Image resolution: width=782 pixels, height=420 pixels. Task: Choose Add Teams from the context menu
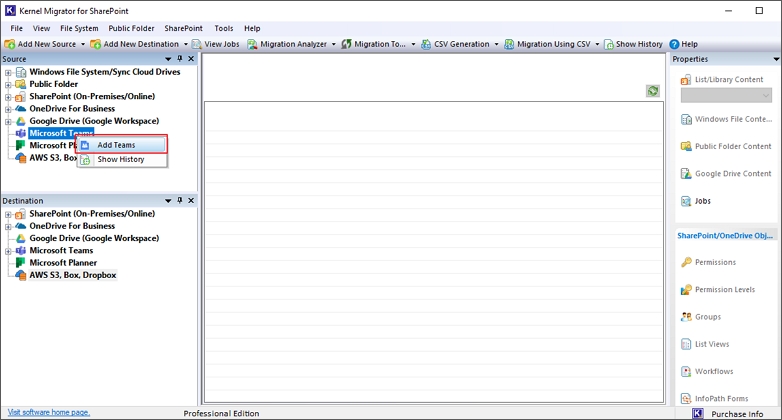pos(122,145)
